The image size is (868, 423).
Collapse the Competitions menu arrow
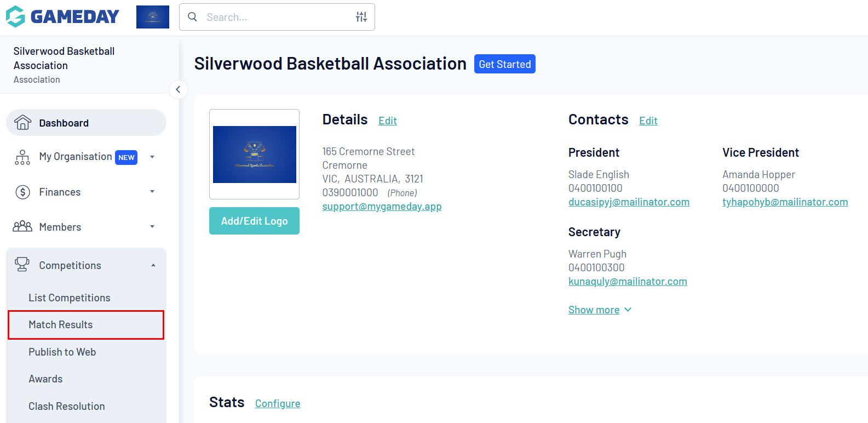click(153, 265)
